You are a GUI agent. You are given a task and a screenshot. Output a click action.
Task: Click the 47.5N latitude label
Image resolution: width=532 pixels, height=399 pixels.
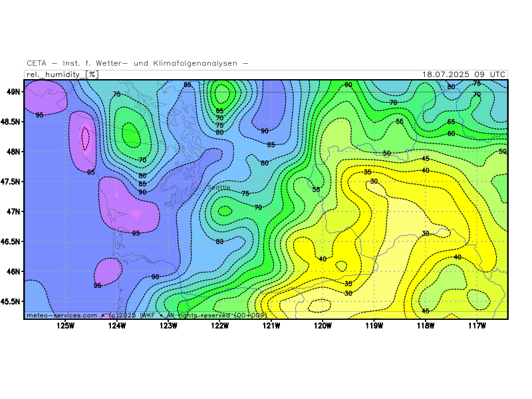(x=10, y=182)
